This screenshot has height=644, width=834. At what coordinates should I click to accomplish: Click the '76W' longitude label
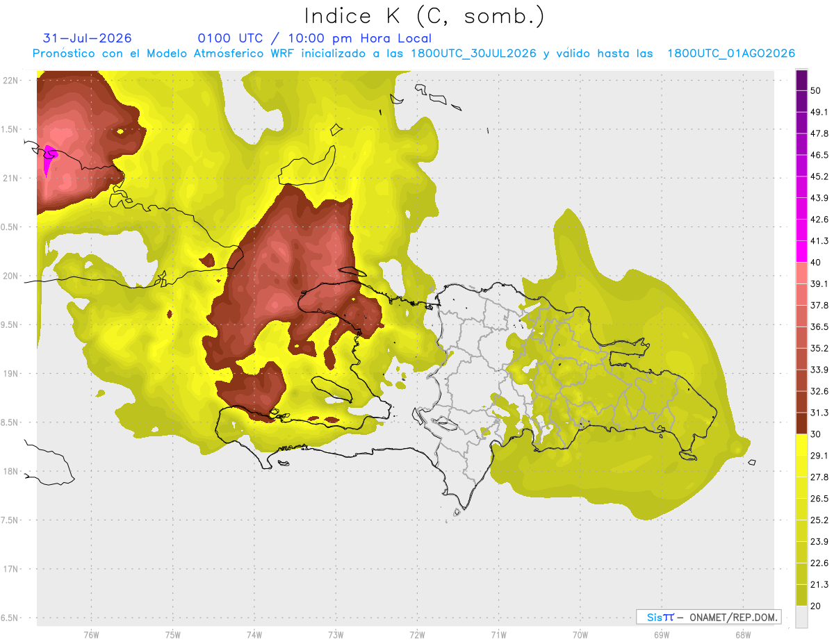91,634
